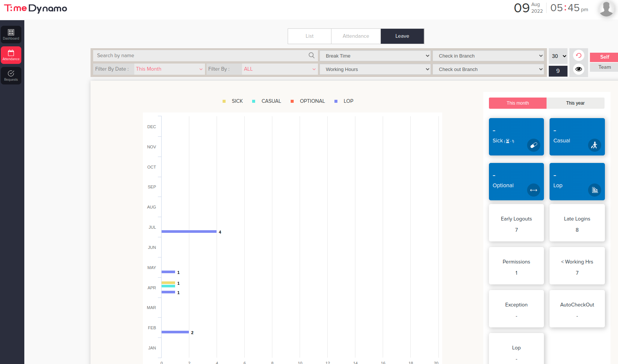Image resolution: width=618 pixels, height=364 pixels.
Task: Open the Filter By Date dropdown showing This Month
Action: coord(169,69)
